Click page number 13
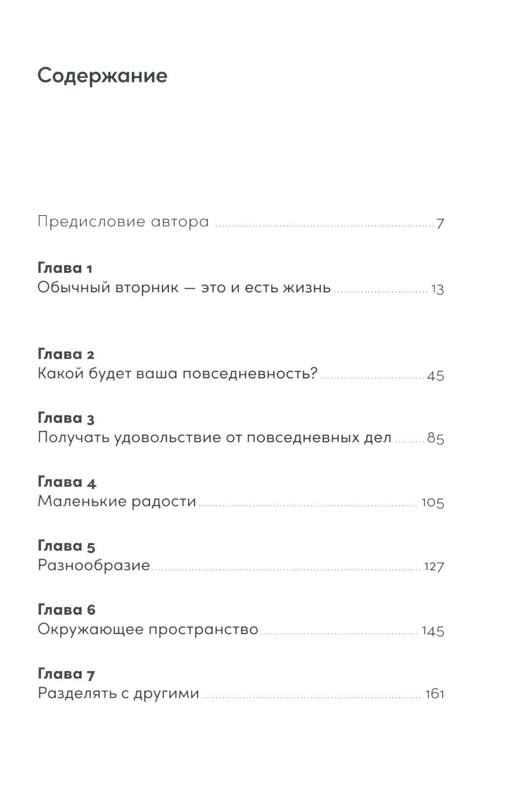Screen dimensions: 507x812 (x=437, y=289)
